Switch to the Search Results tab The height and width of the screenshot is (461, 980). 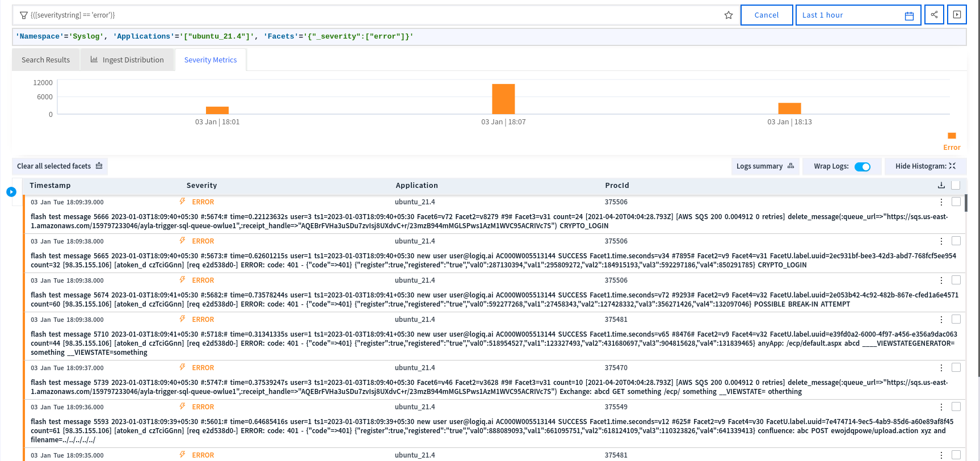coord(46,60)
